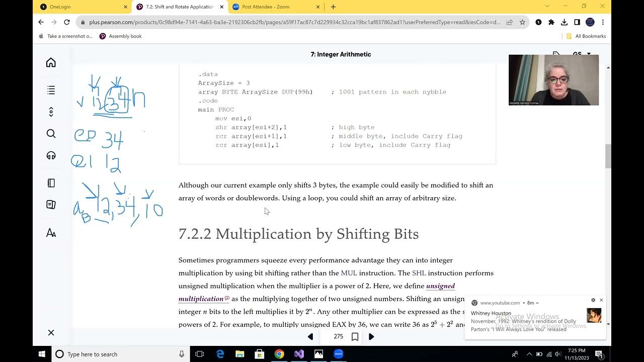Open the Windows Start menu
Screen dimensions: 644x362
42,354
